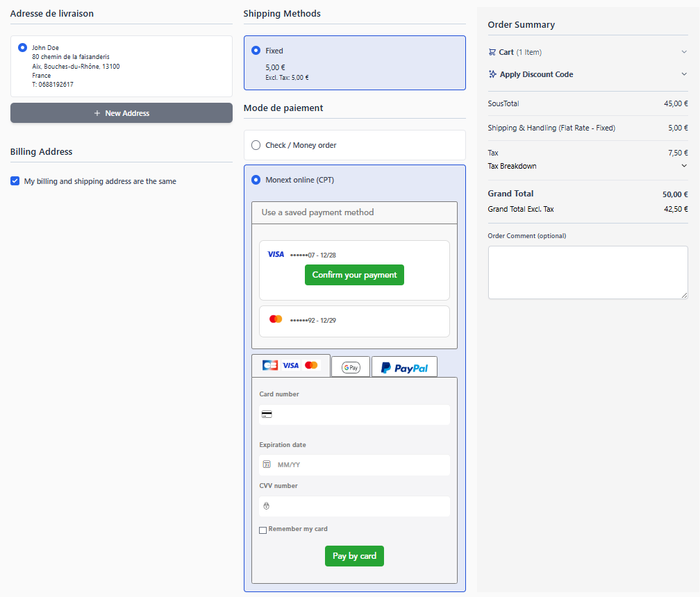Click the plus icon on New Address button
The height and width of the screenshot is (597, 700).
[97, 113]
